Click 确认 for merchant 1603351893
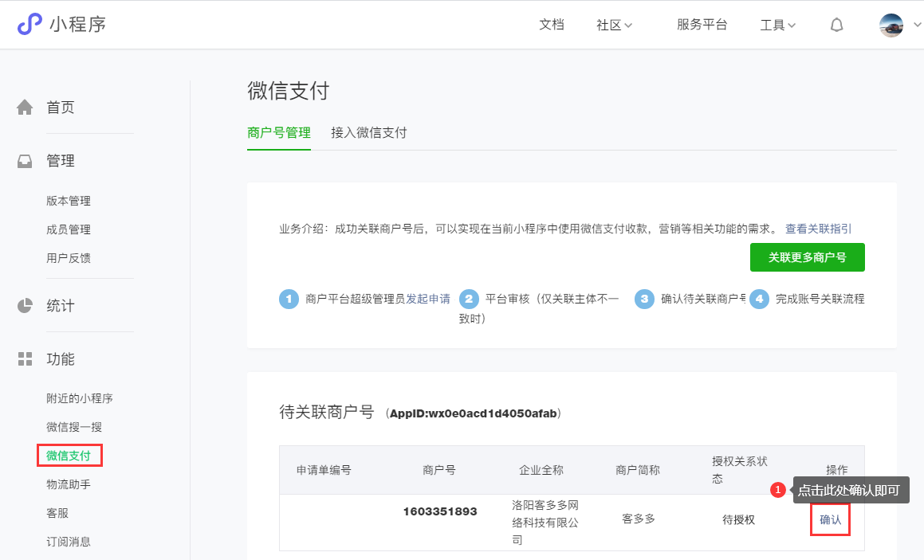 click(x=830, y=519)
